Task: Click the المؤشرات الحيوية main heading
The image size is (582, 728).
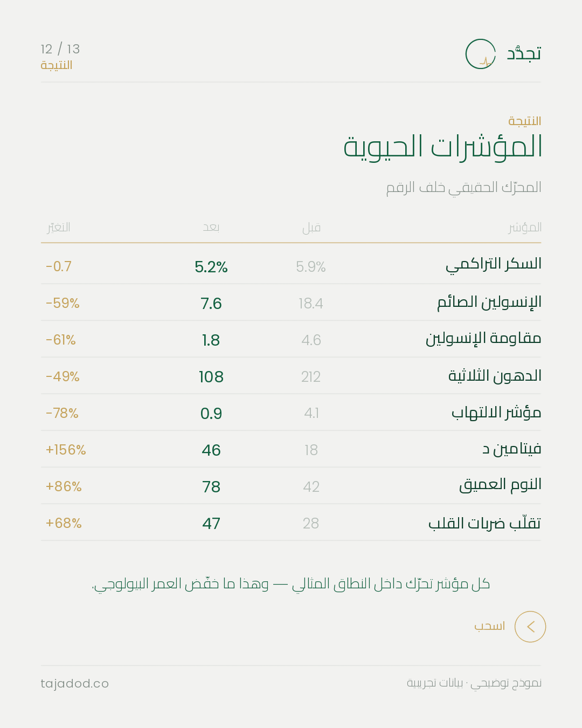Action: point(443,147)
